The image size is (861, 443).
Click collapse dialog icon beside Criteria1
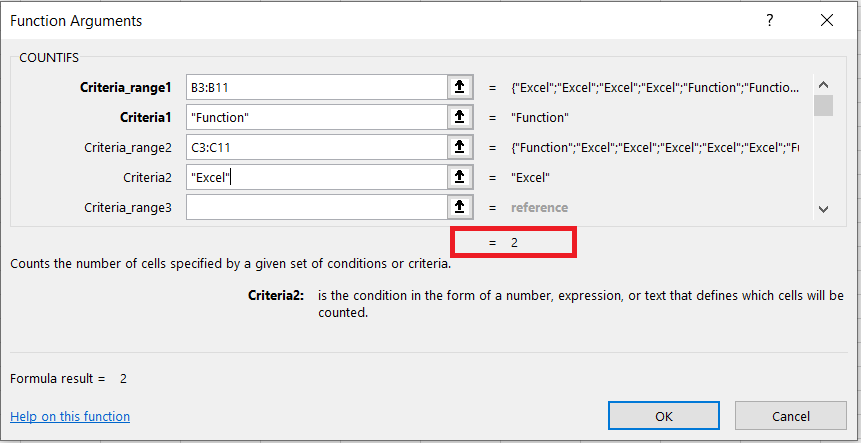[459, 118]
